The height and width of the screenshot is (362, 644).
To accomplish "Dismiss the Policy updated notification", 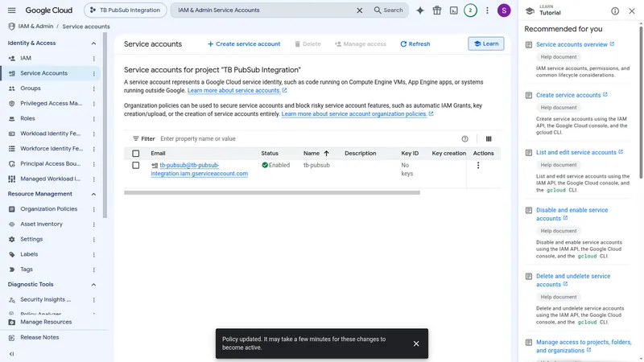I will pyautogui.click(x=416, y=343).
